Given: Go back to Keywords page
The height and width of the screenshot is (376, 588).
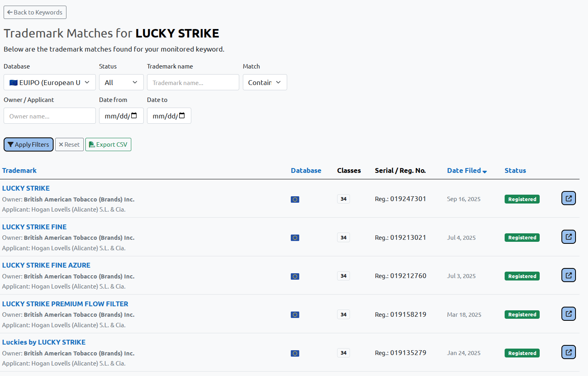Looking at the screenshot, I should [35, 12].
